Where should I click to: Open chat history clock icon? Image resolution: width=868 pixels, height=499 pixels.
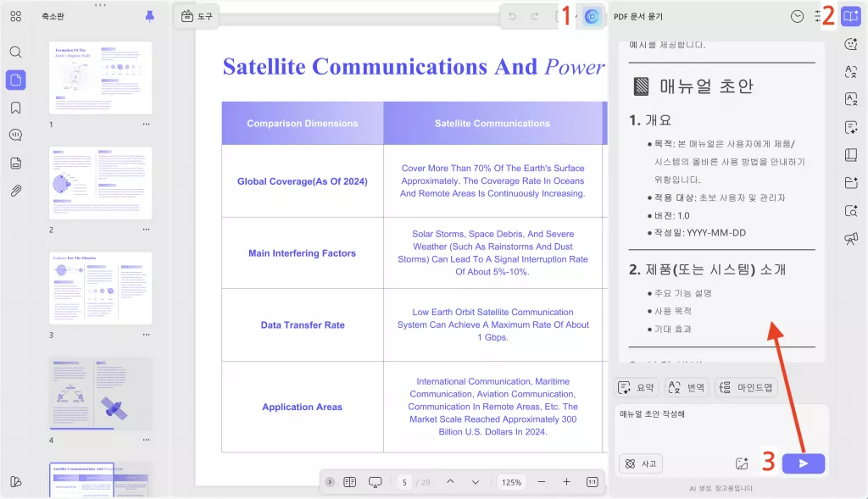coord(797,17)
